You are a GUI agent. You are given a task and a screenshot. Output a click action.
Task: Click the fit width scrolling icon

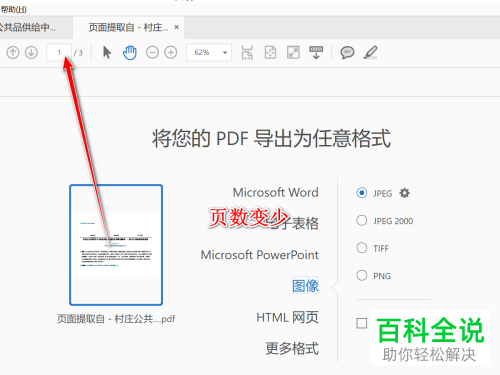[247, 52]
